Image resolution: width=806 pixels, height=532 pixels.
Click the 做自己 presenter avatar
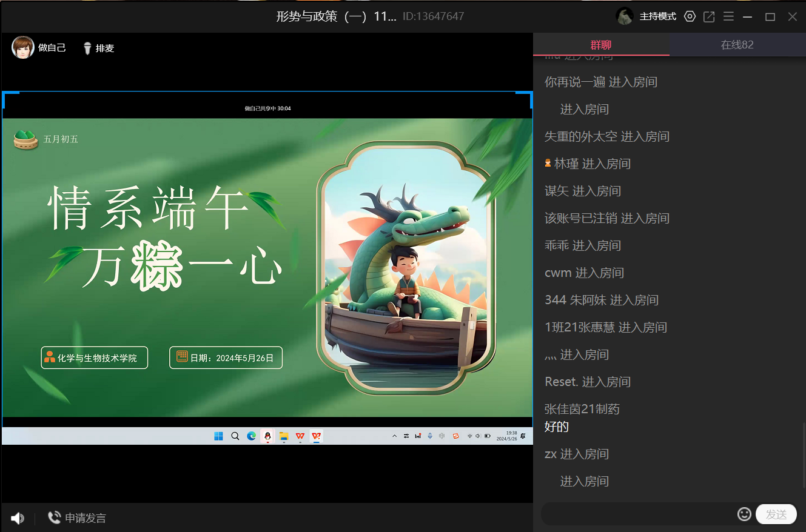click(23, 47)
